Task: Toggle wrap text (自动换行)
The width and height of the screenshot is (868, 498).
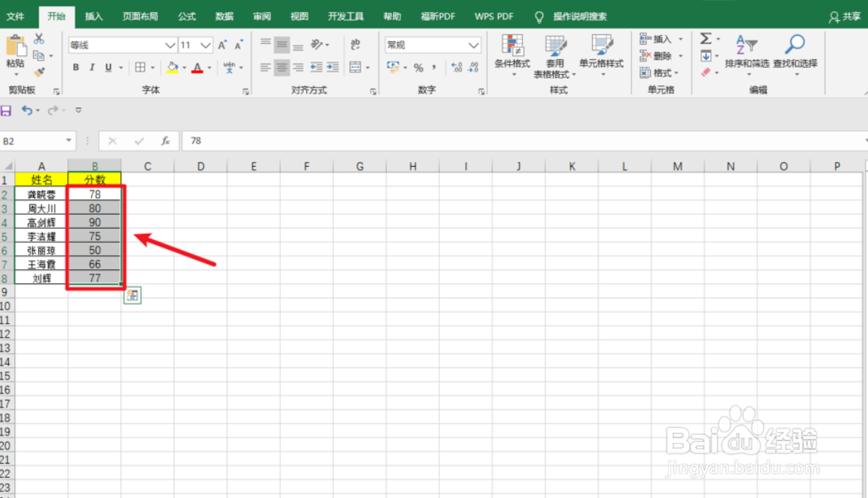Action: pos(355,44)
